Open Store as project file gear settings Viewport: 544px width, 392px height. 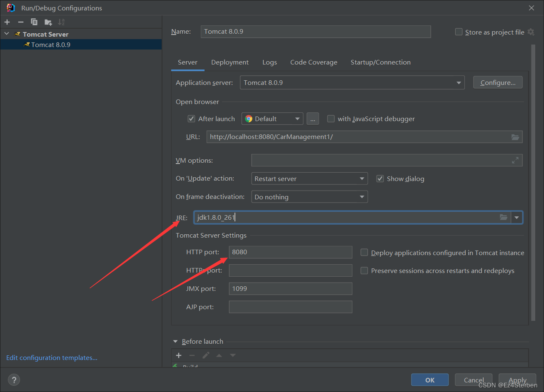pyautogui.click(x=531, y=32)
